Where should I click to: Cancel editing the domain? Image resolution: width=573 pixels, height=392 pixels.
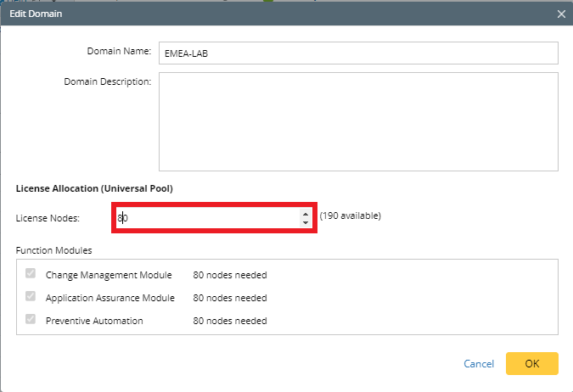tap(479, 364)
